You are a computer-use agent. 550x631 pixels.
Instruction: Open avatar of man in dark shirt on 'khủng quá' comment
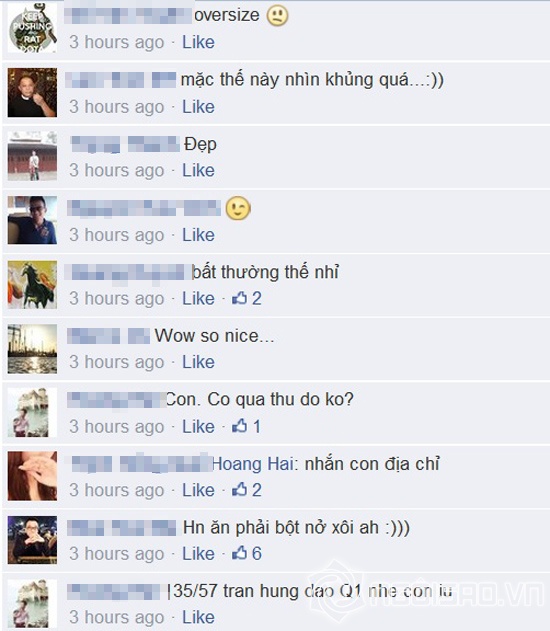click(x=32, y=93)
